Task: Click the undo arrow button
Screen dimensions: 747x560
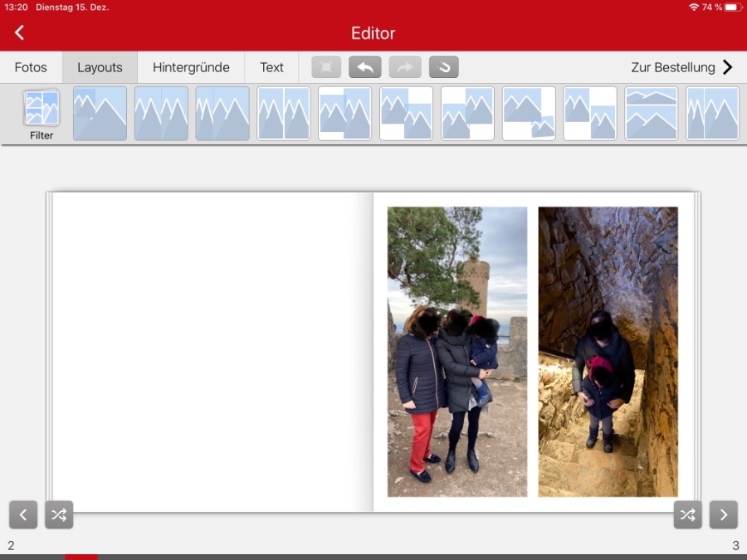Action: pos(365,67)
